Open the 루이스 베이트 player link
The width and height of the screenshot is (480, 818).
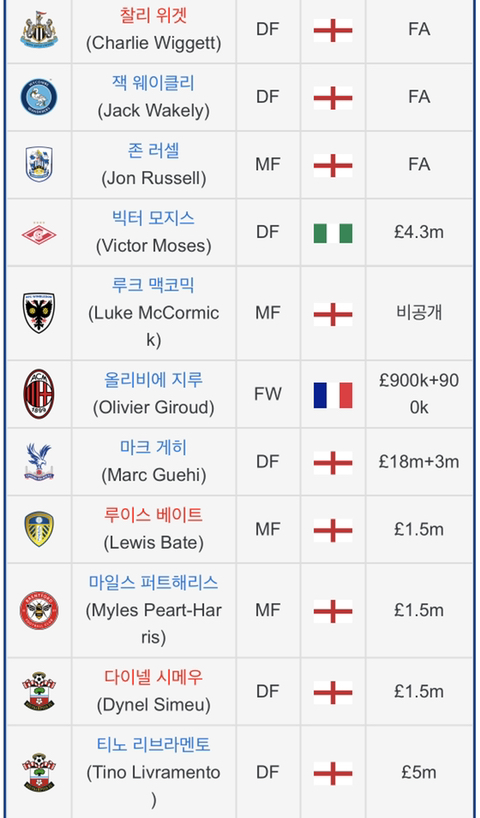pos(153,515)
